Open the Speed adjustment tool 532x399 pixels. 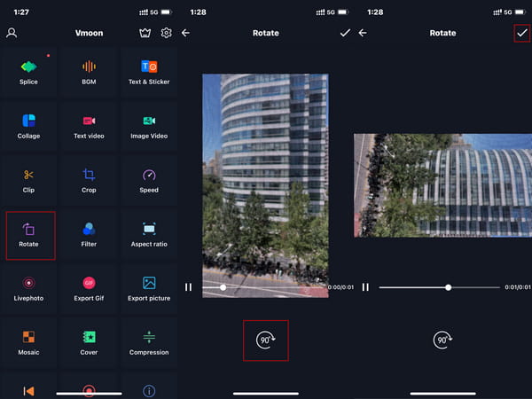pos(149,180)
